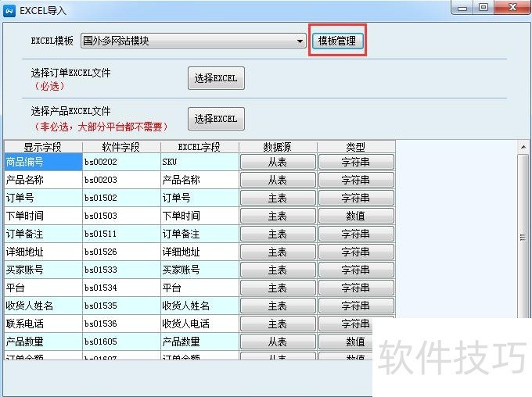Click 选择EXCEL for order file
This screenshot has height=397, width=532.
tap(216, 78)
